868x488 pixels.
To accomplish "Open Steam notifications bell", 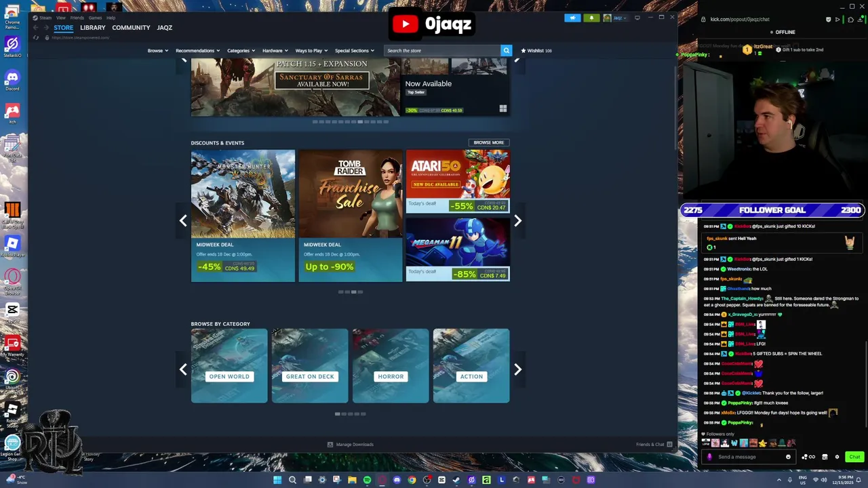I will tap(591, 18).
